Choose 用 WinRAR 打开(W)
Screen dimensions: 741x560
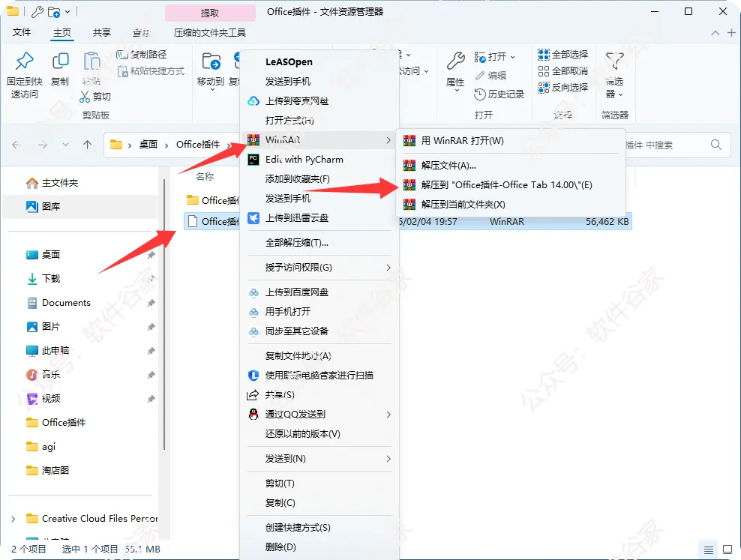point(511,141)
